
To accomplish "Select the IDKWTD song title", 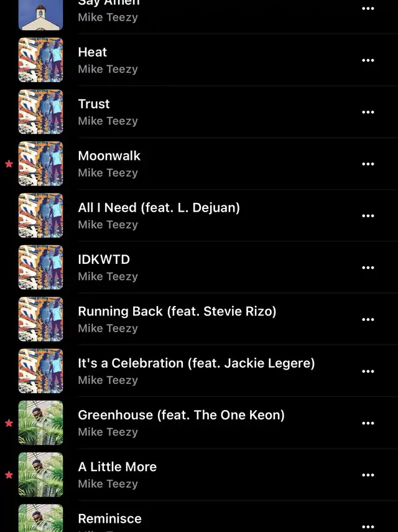I will [x=104, y=259].
